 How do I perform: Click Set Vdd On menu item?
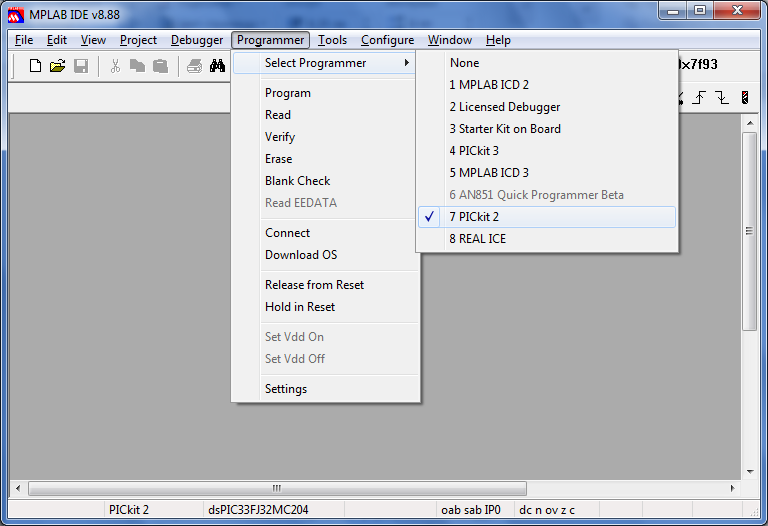(325, 337)
